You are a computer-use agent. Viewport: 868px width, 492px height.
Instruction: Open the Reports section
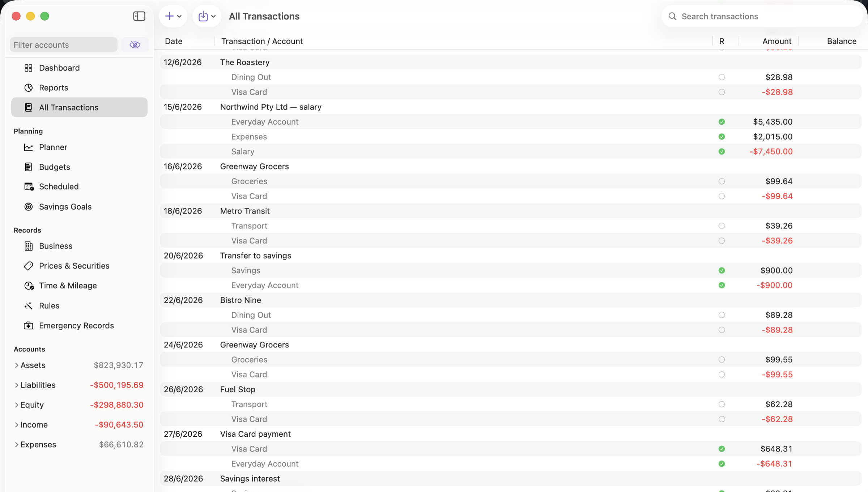79,88
